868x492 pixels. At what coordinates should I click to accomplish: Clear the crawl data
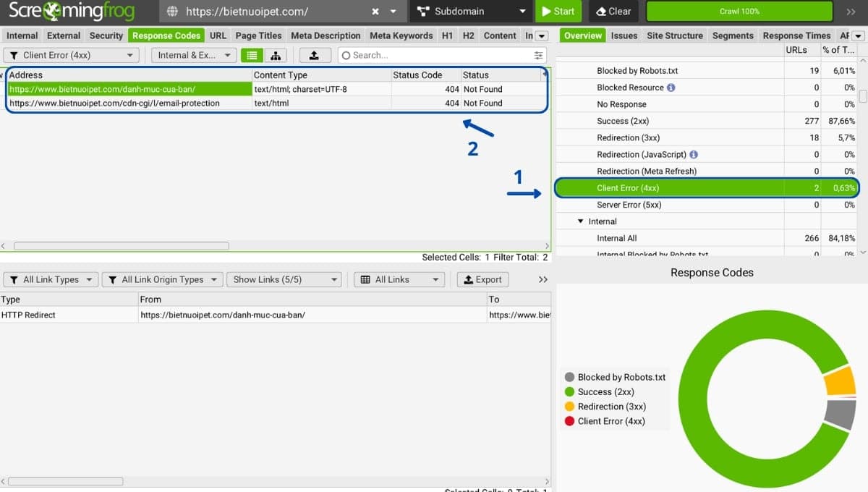(x=613, y=12)
